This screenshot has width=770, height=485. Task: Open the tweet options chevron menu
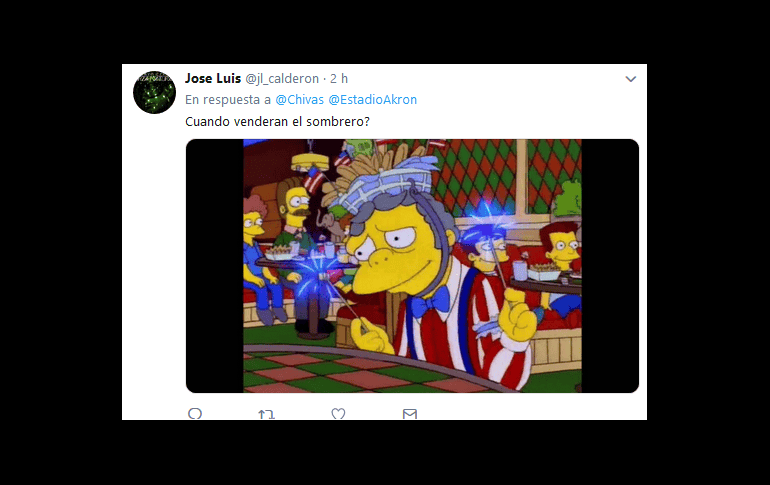click(x=631, y=79)
